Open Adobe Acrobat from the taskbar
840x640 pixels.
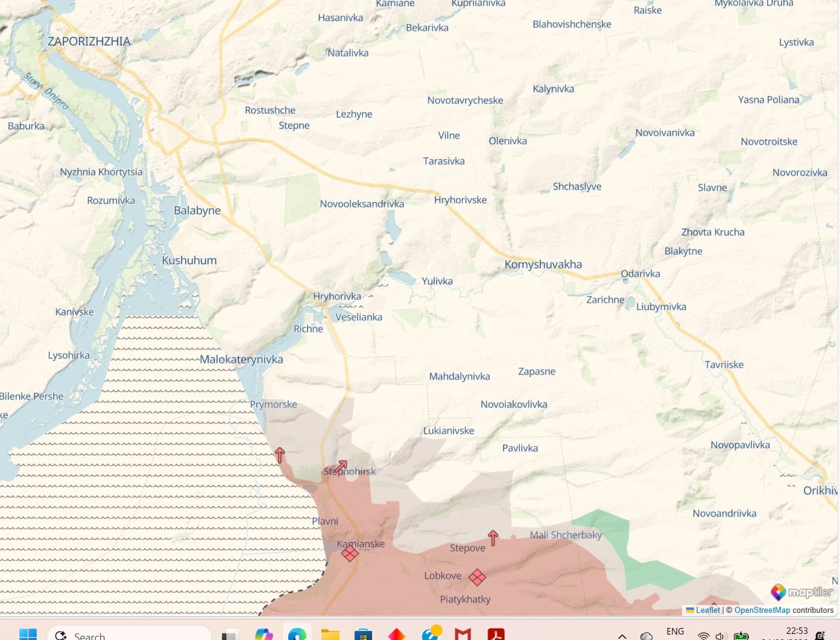coord(496,635)
